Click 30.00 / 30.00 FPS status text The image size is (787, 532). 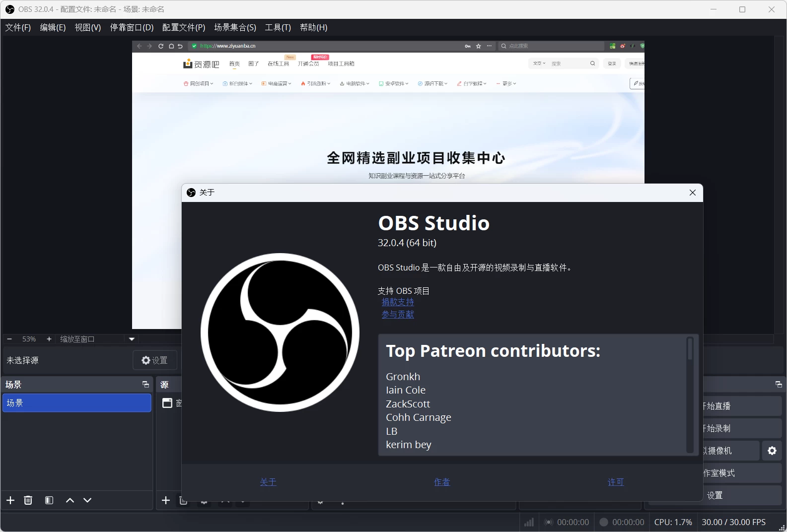(733, 522)
